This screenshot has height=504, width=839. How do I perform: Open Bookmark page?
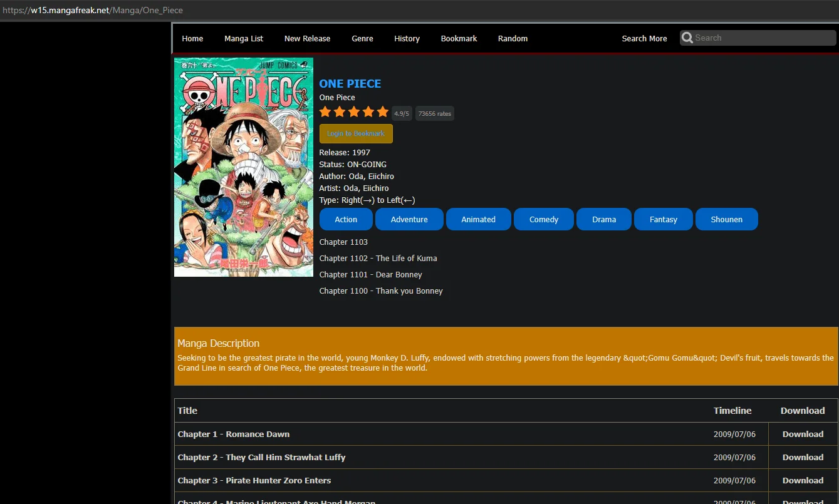coord(459,39)
